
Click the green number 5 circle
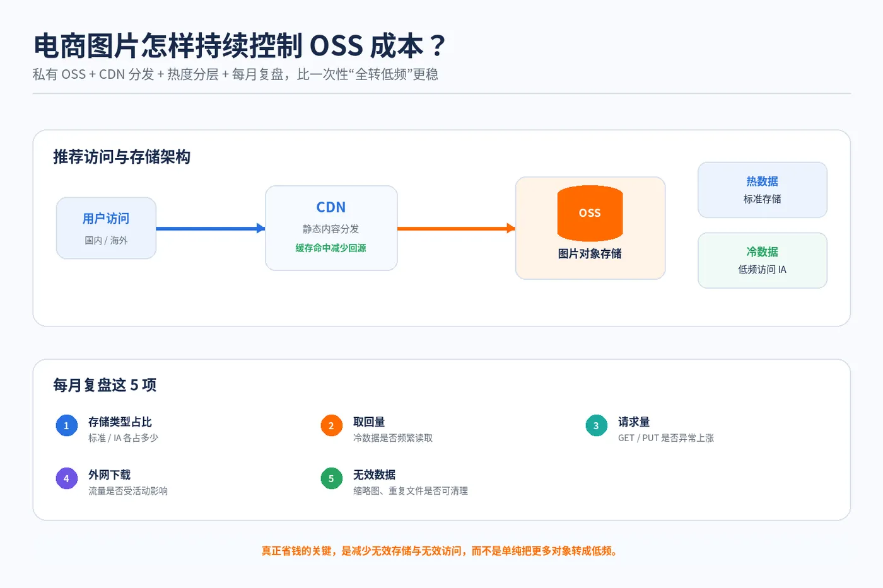point(331,479)
